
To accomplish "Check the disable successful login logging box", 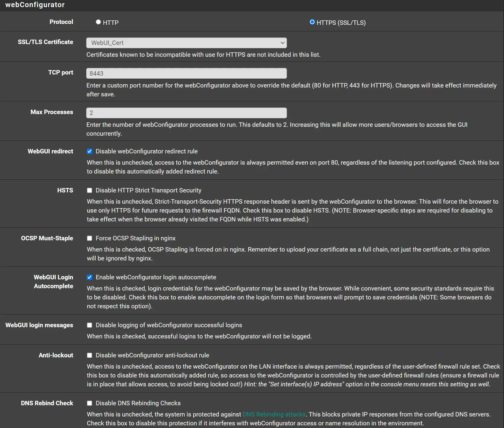I will (x=90, y=325).
